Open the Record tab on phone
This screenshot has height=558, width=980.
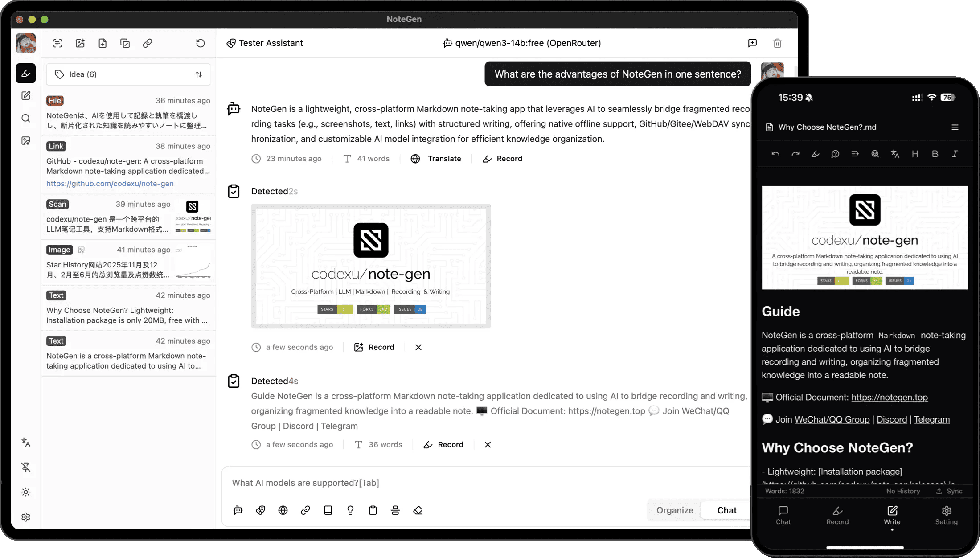[x=837, y=515]
